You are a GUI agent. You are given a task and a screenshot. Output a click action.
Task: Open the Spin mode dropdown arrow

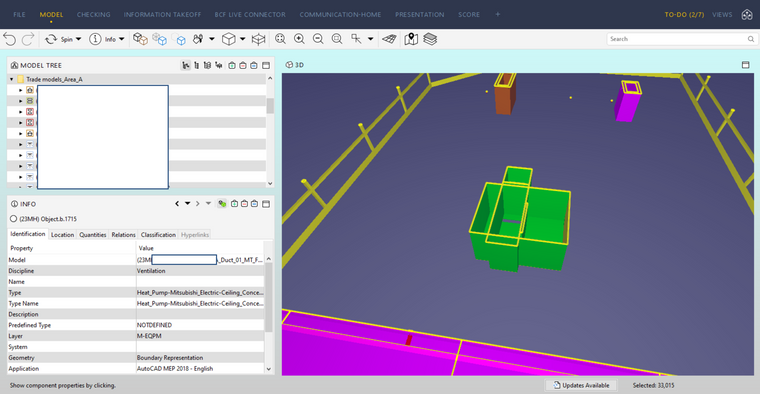pos(79,39)
